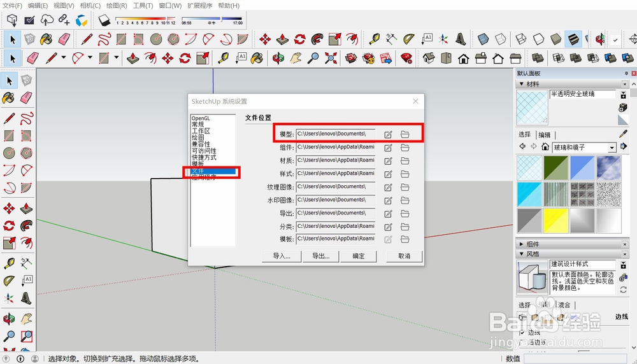
Task: Open the 绘图(R) menu
Action: 117,6
